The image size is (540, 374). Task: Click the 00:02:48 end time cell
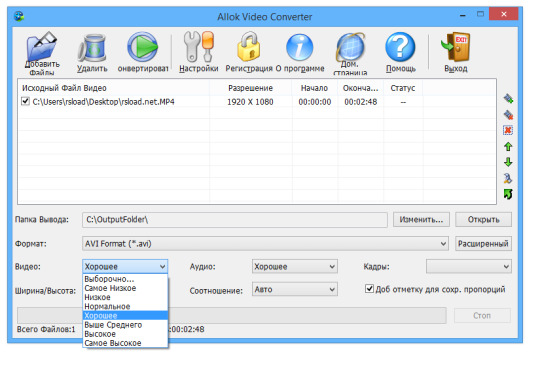[x=361, y=102]
